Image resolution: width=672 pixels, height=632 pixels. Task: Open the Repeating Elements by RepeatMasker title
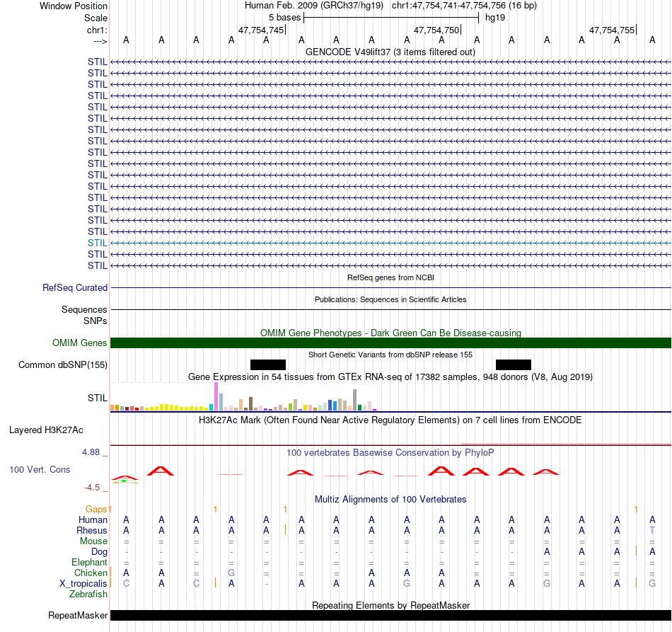(390, 605)
